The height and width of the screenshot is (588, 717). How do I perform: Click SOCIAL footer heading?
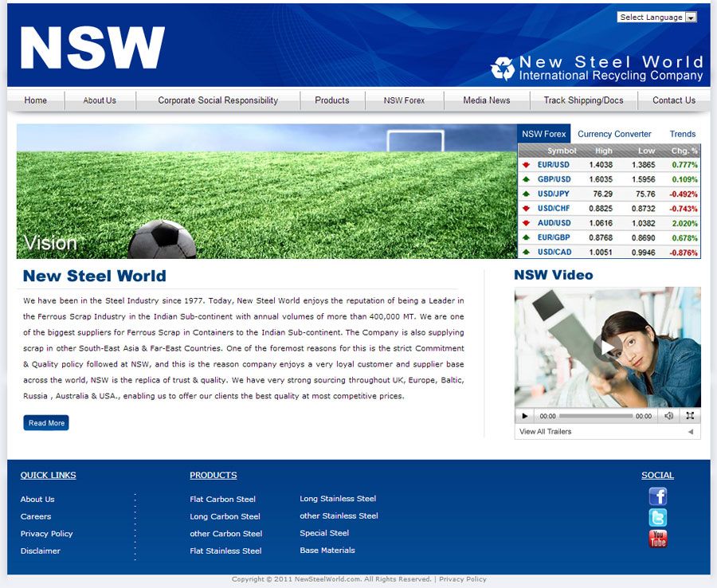(657, 475)
